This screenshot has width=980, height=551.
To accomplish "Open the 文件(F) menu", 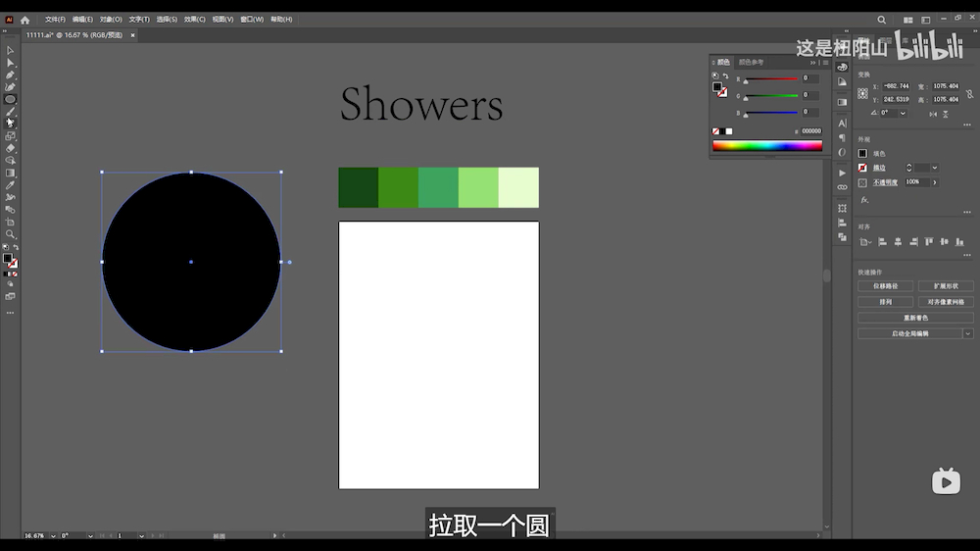I will click(55, 20).
